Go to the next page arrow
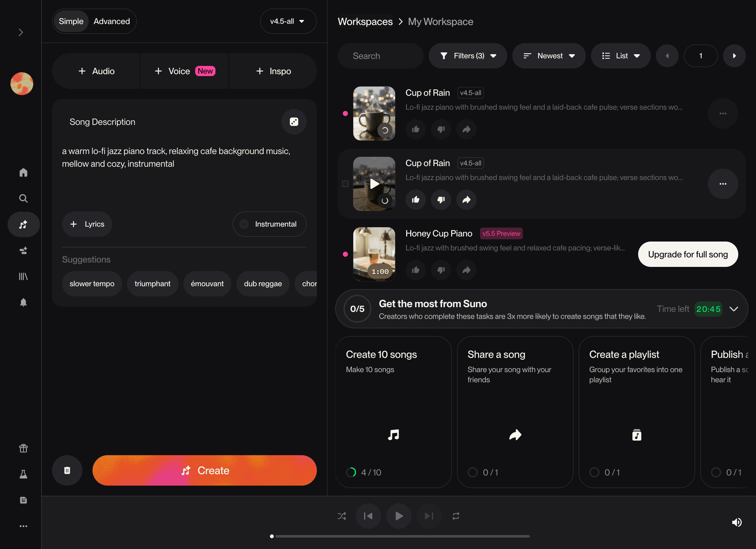Screen dimensions: 756x549 pos(734,56)
